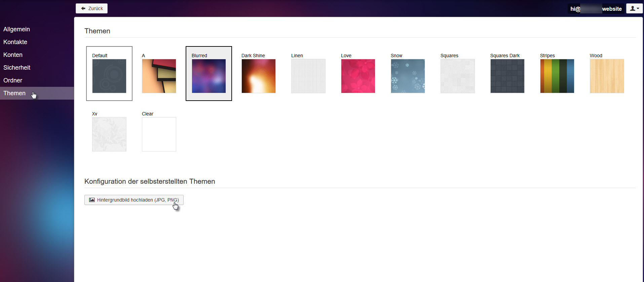The width and height of the screenshot is (644, 282).
Task: Open the Konten settings page
Action: (13, 55)
